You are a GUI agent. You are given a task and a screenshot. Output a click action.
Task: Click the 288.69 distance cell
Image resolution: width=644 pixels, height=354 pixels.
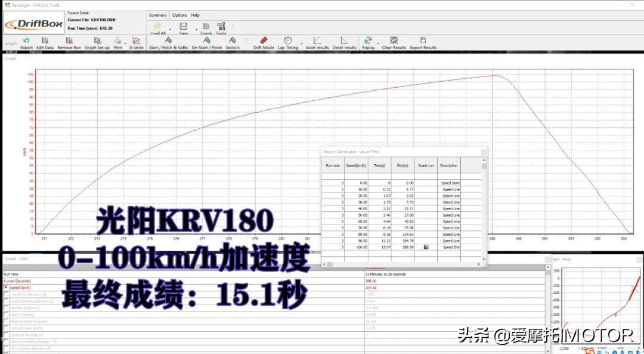click(x=402, y=247)
